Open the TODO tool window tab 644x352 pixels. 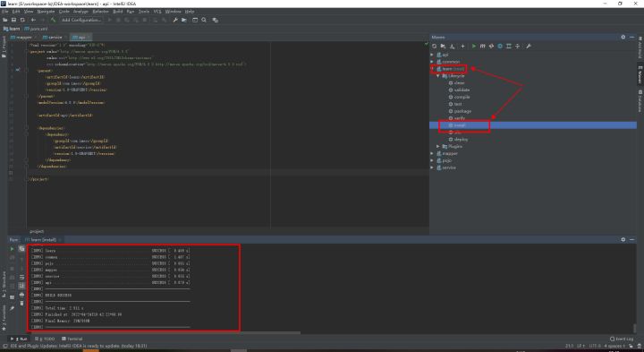[x=45, y=339]
